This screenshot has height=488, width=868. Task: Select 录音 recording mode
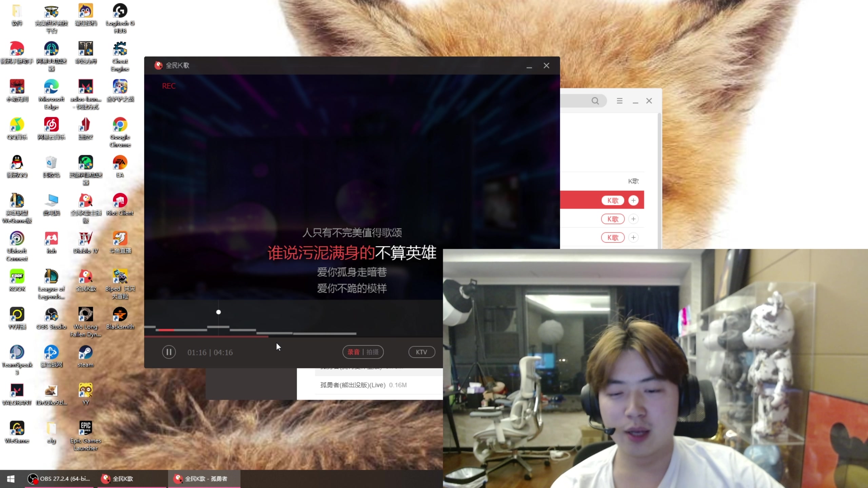pos(354,352)
